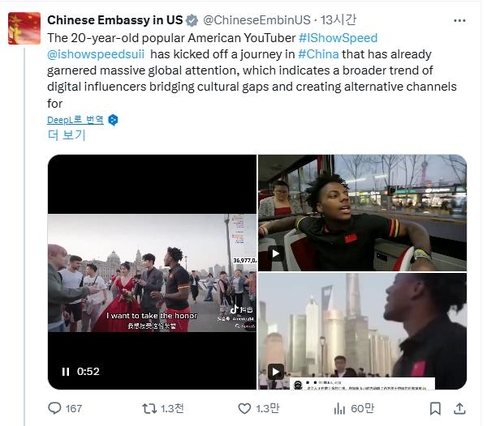
Task: Click the blue verified badge
Action: pyautogui.click(x=192, y=20)
